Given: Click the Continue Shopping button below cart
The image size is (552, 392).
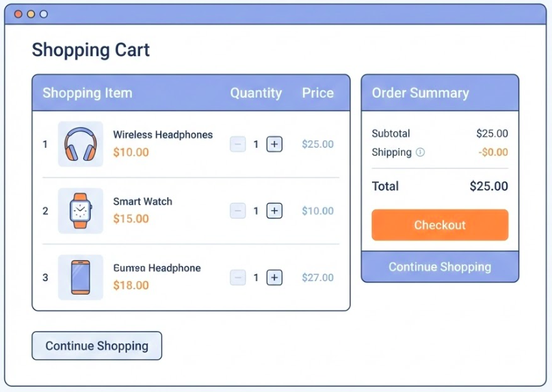Looking at the screenshot, I should 96,346.
